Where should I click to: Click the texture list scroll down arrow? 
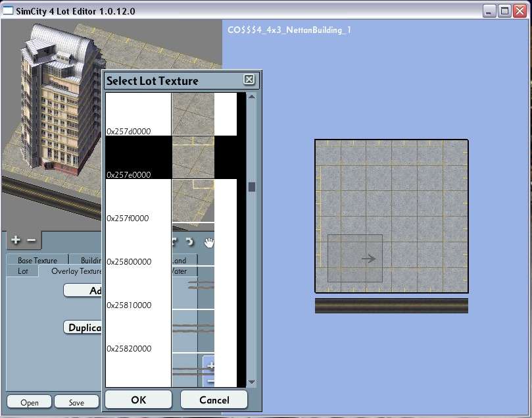251,382
